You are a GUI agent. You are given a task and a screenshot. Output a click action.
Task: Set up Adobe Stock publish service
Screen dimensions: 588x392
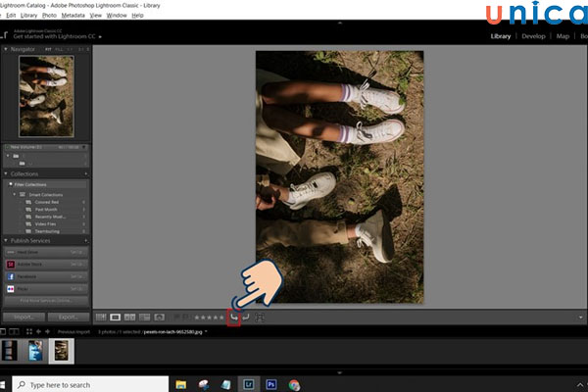77,264
